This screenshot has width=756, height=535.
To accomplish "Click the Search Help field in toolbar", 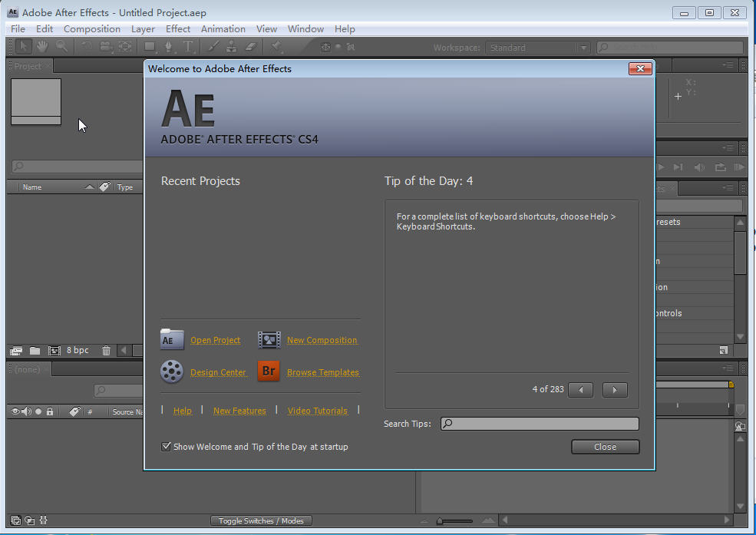I will click(x=670, y=48).
